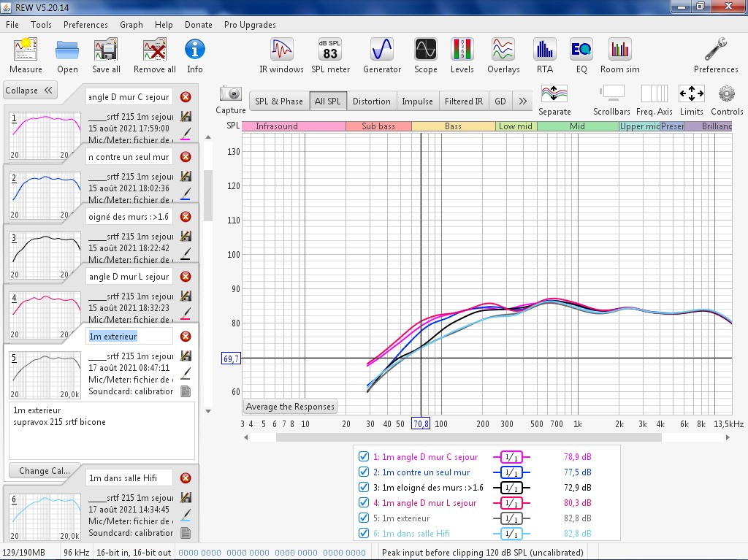Show more graph tabs via chevron
The image size is (748, 560).
tap(522, 101)
